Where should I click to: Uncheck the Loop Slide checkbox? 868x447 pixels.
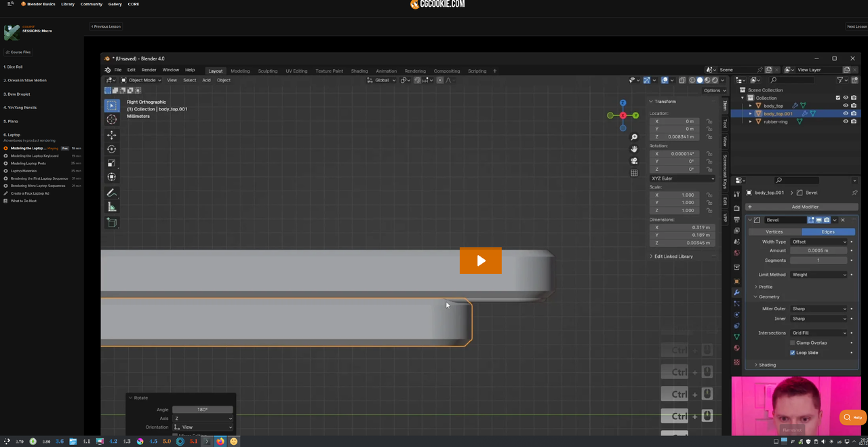click(792, 353)
